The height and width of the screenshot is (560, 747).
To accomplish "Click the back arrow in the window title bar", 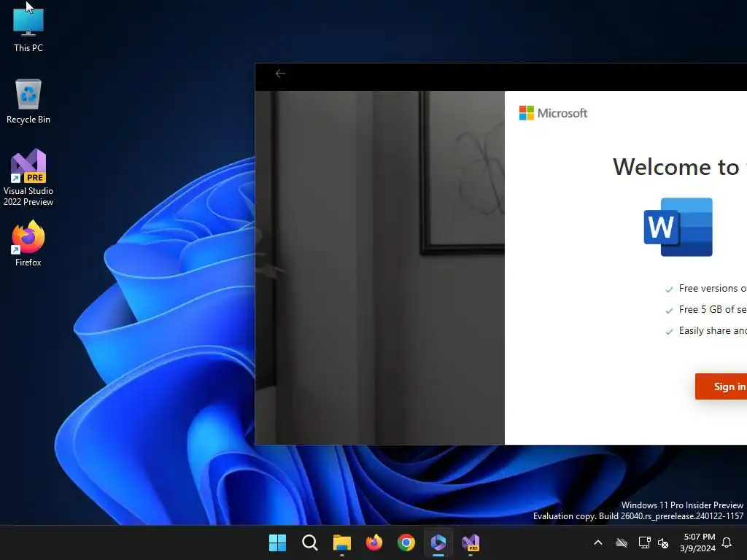I will [x=280, y=74].
